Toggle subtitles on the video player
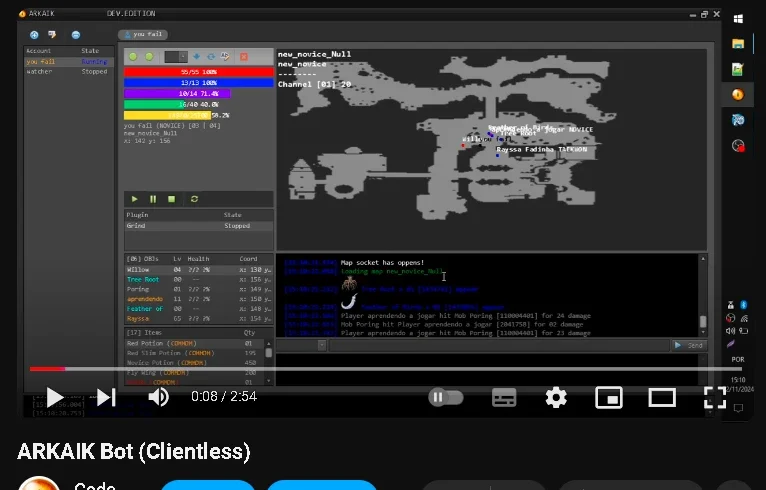Image resolution: width=766 pixels, height=490 pixels. (504, 397)
